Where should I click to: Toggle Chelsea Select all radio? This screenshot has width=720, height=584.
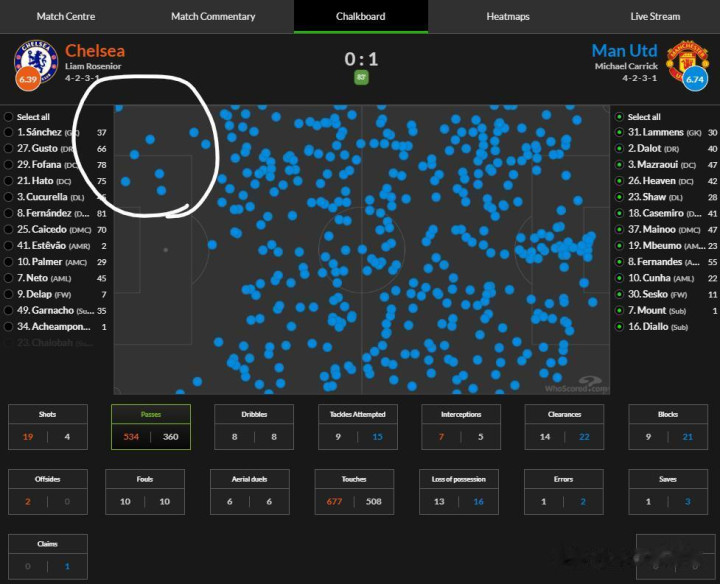(8, 117)
